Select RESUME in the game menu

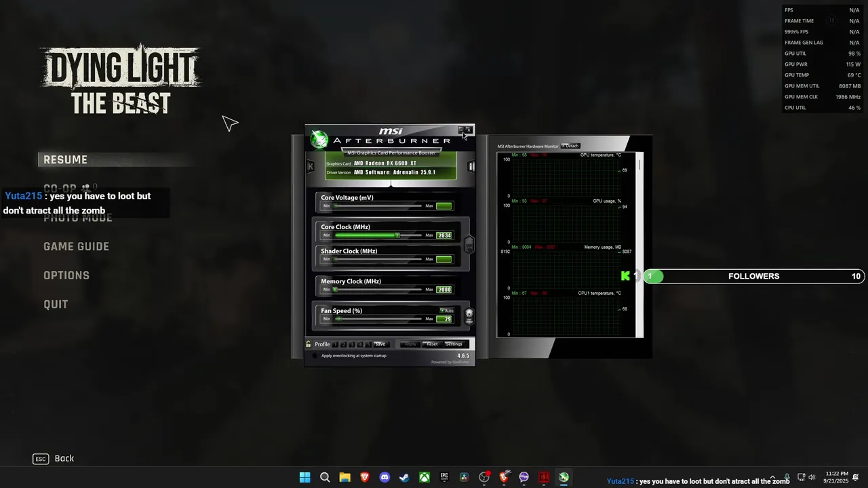66,160
